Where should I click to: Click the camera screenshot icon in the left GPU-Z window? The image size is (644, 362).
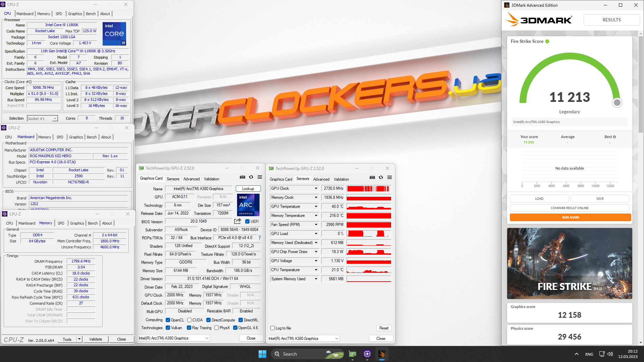(x=243, y=177)
